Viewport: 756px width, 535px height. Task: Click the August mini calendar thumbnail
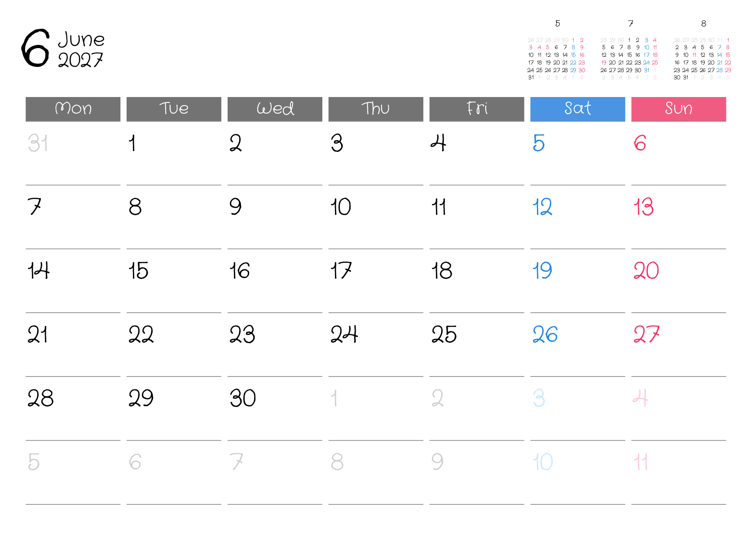(x=703, y=55)
